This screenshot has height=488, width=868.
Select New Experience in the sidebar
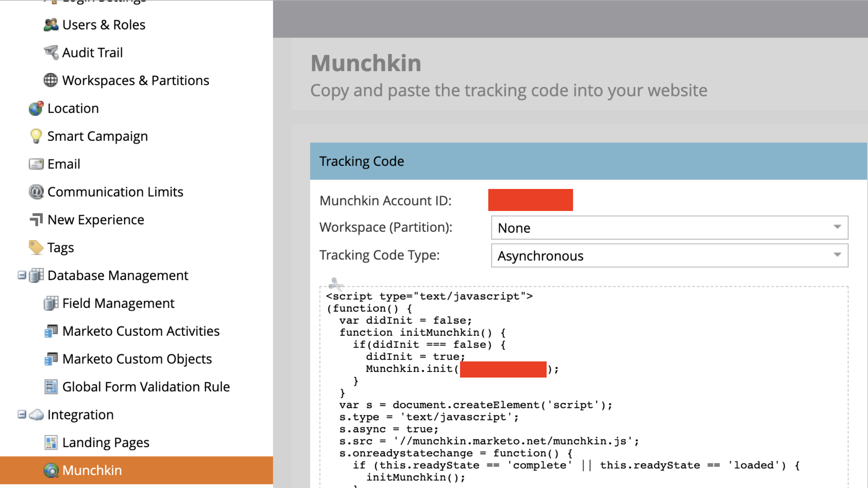[x=96, y=219]
